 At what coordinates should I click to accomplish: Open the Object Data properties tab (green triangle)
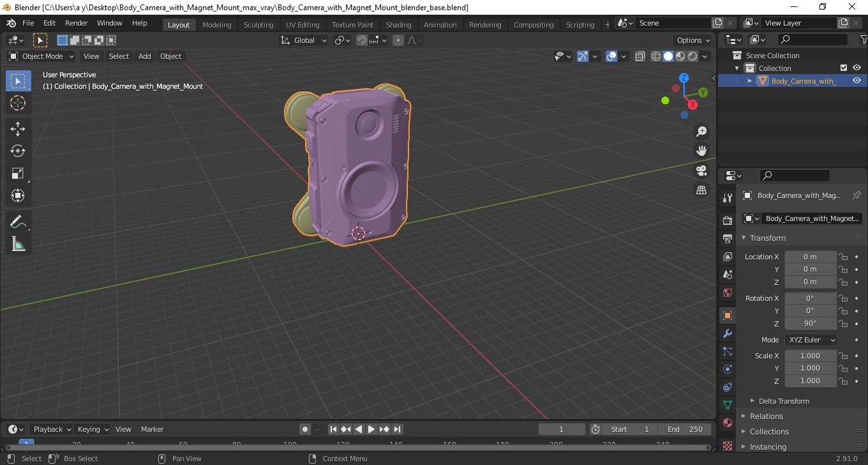[728, 405]
